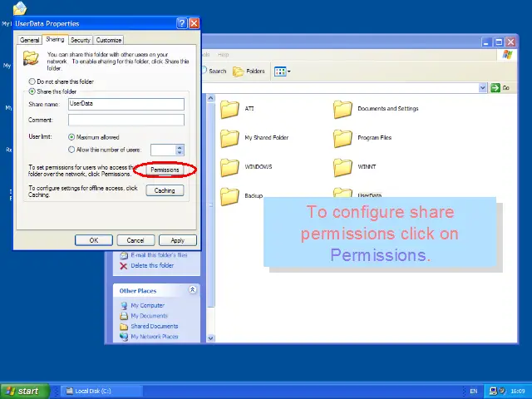Viewport: 532px width, 399px height.
Task: Select the Documents and Settings folder icon
Action: click(342, 109)
